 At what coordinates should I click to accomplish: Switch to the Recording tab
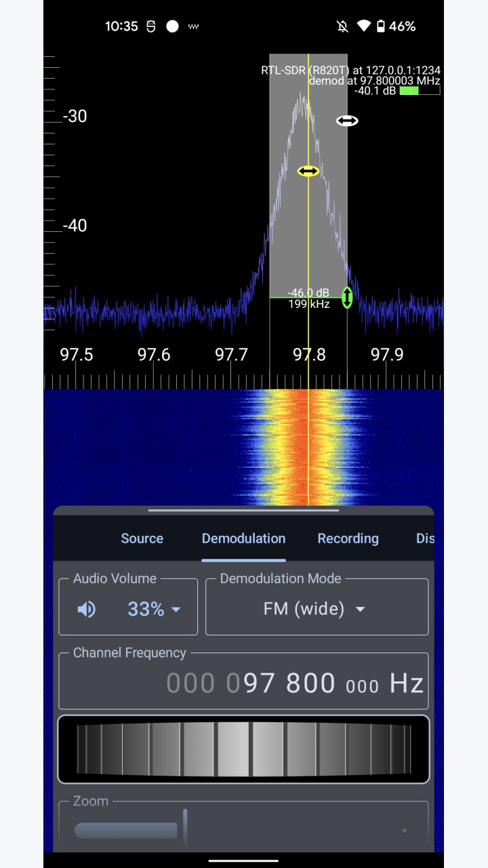tap(348, 538)
